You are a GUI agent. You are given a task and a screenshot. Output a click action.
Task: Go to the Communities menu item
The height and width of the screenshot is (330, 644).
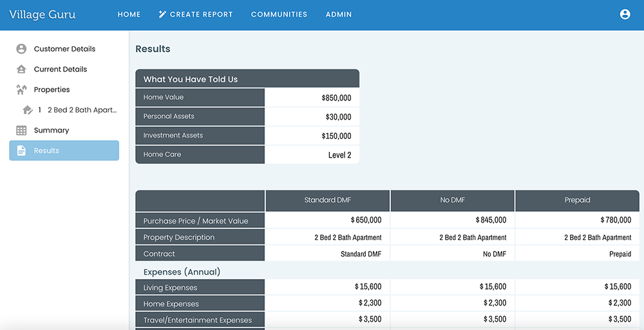[279, 14]
